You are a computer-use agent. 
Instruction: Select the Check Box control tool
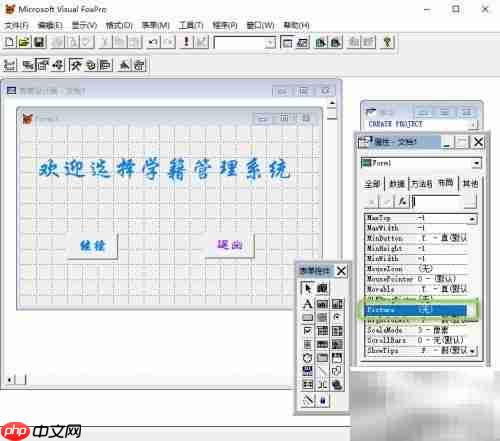pyautogui.click(x=307, y=331)
